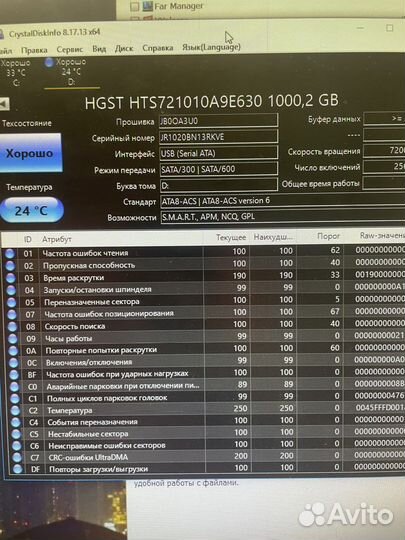Select the Температура attribute row text
Image resolution: width=405 pixels, height=540 pixels.
point(70,411)
